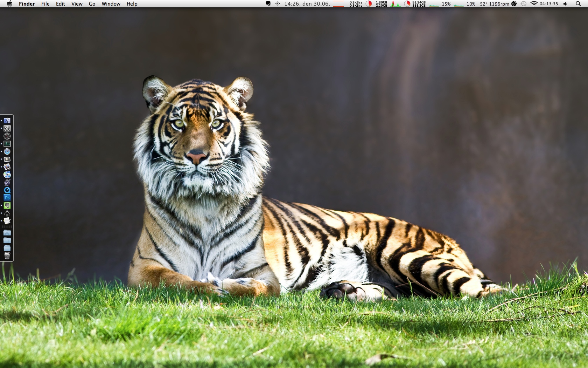Click the date readout "14:26, den 30.06."
This screenshot has height=368, width=588.
(307, 4)
